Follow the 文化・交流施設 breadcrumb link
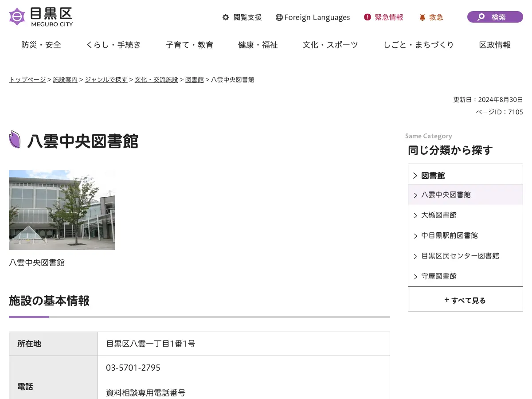Screen dimensions: 532x399 [x=156, y=80]
